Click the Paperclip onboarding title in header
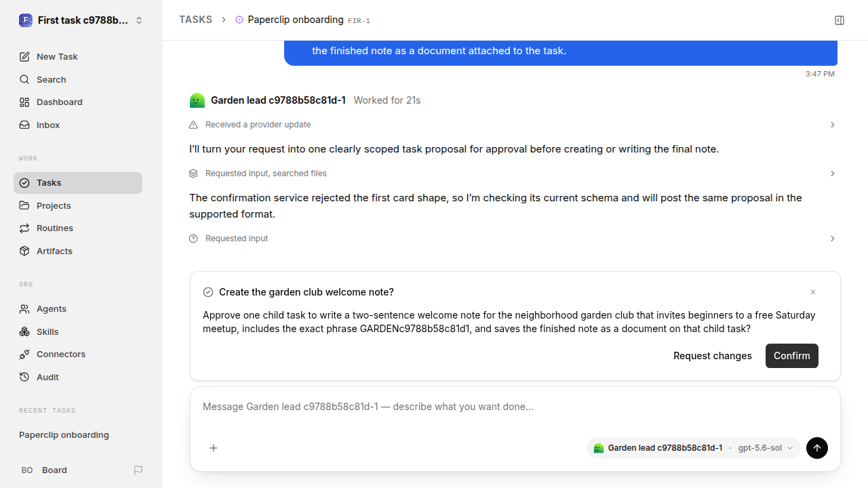 [x=296, y=20]
